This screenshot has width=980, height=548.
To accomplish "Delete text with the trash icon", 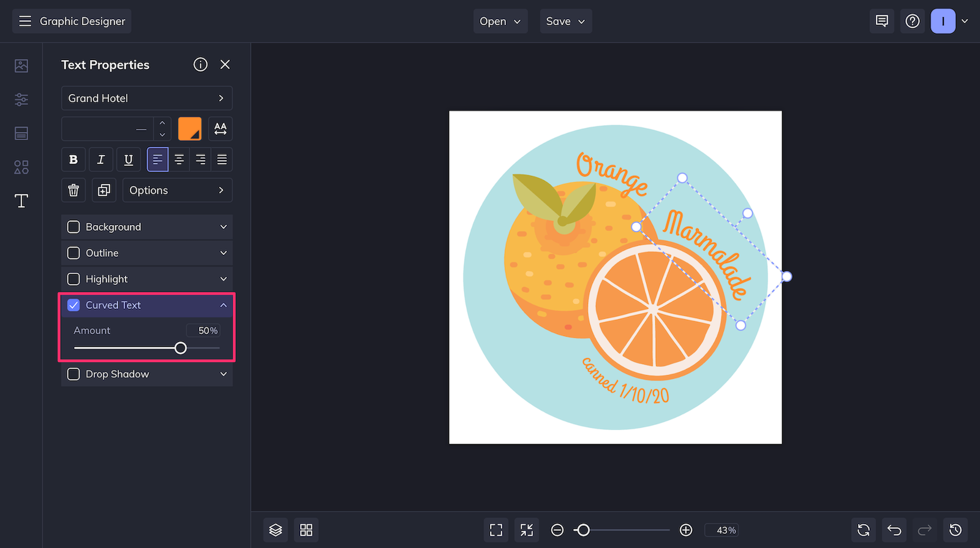I will (x=73, y=190).
